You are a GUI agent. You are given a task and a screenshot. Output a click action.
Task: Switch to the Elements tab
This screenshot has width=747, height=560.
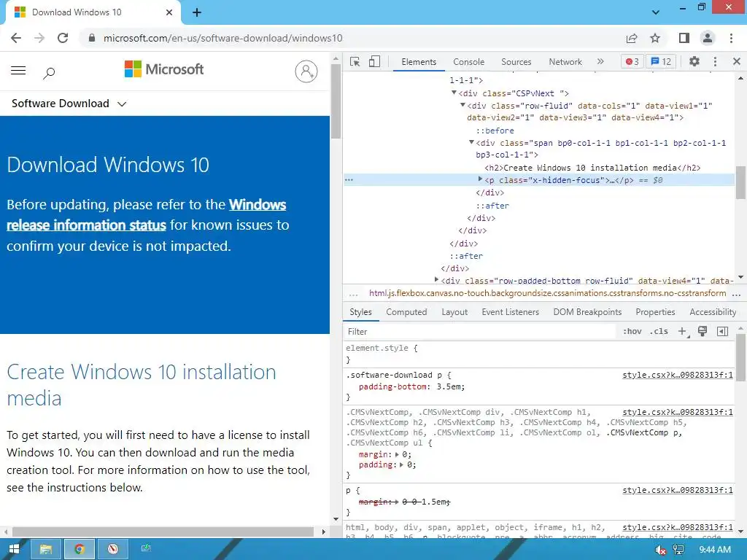[418, 62]
